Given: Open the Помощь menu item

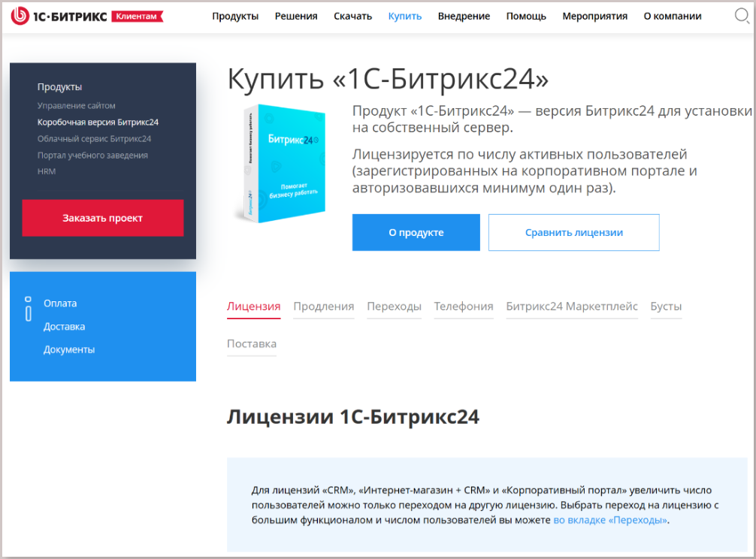Looking at the screenshot, I should pos(526,17).
